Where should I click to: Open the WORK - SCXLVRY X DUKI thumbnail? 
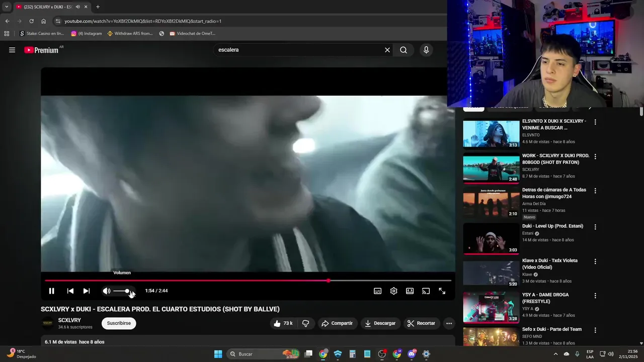(491, 168)
